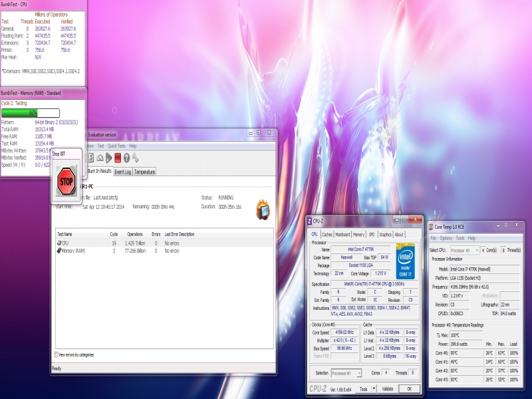
Task: Click the red STOP sign button
Action: 66,181
